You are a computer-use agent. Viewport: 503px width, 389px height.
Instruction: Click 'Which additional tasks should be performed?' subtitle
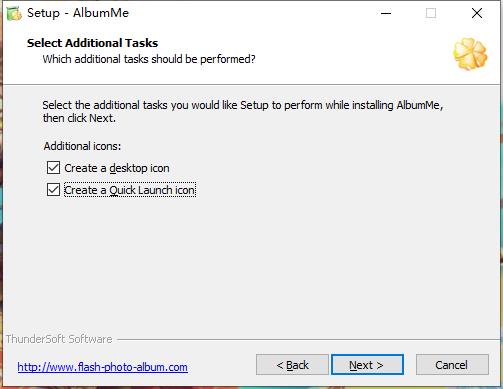[149, 59]
